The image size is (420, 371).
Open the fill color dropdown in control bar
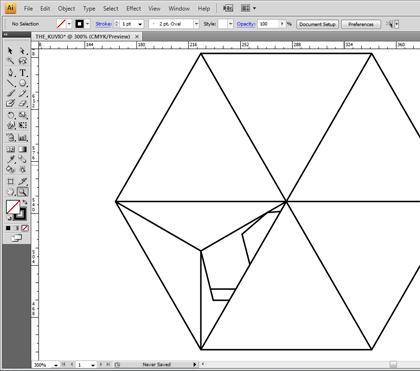point(69,24)
